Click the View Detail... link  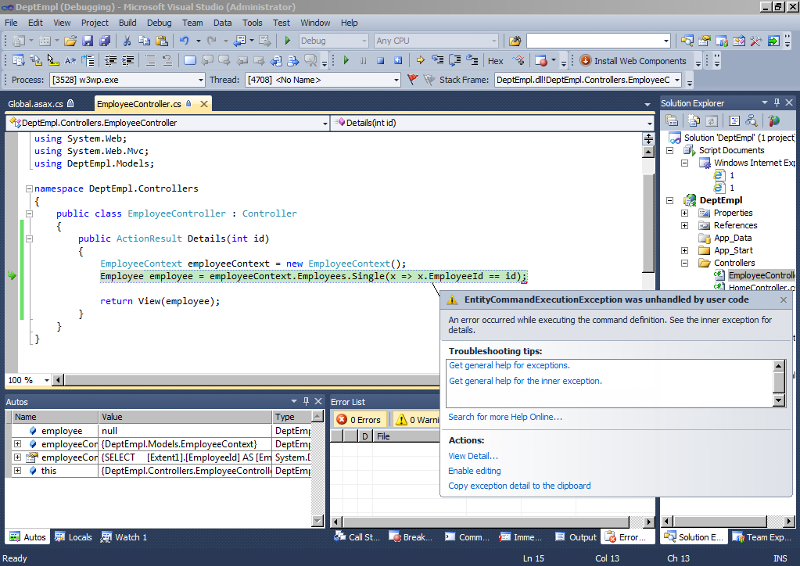point(473,456)
